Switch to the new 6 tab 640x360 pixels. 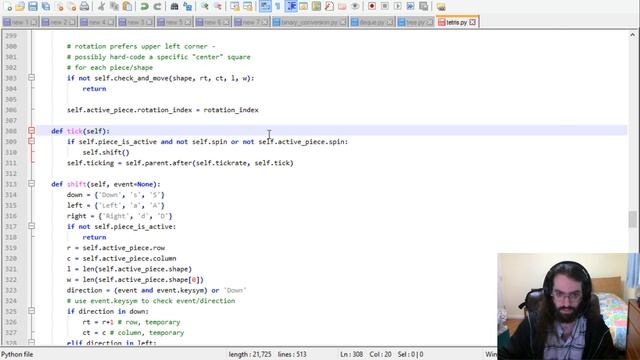(x=213, y=22)
